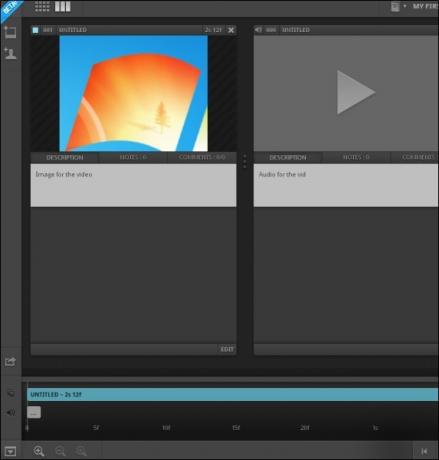Viewport: 439px width, 460px height.
Task: Click the share export icon in sidebar
Action: tap(10, 362)
